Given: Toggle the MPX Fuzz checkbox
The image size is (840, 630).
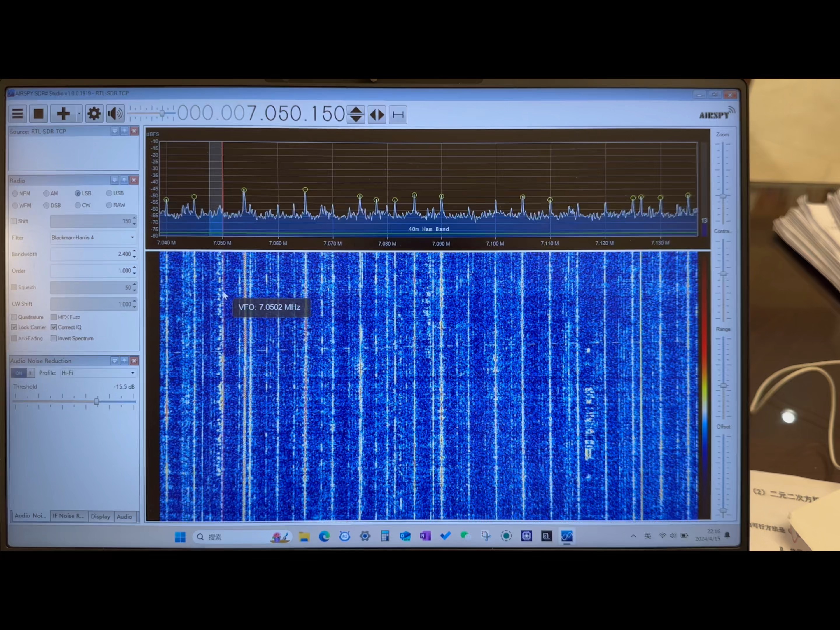Looking at the screenshot, I should (54, 317).
